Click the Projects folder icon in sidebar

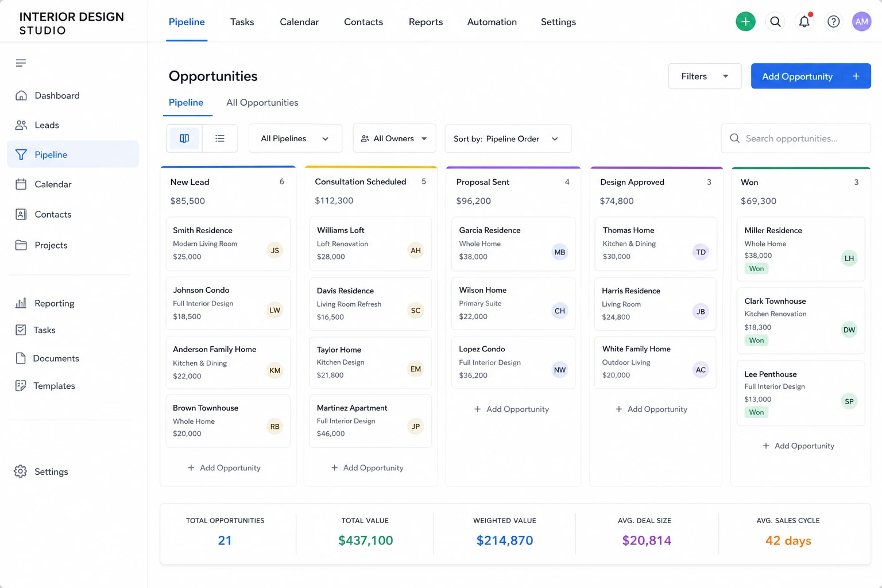pyautogui.click(x=21, y=245)
